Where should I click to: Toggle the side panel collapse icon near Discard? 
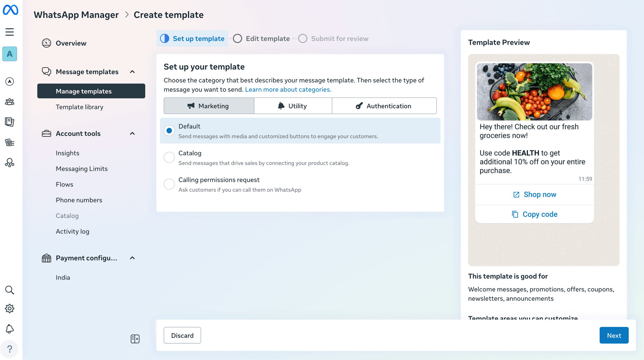(135, 339)
